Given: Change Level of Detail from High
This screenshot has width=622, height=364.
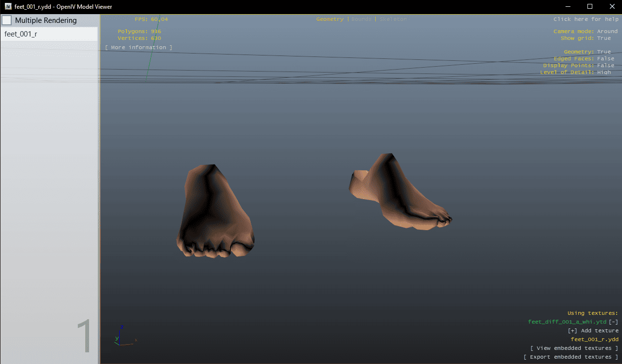Looking at the screenshot, I should pyautogui.click(x=604, y=73).
